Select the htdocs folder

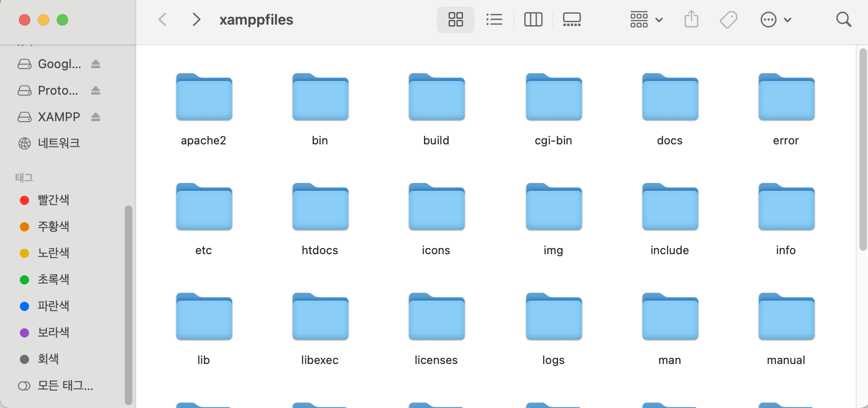(320, 207)
